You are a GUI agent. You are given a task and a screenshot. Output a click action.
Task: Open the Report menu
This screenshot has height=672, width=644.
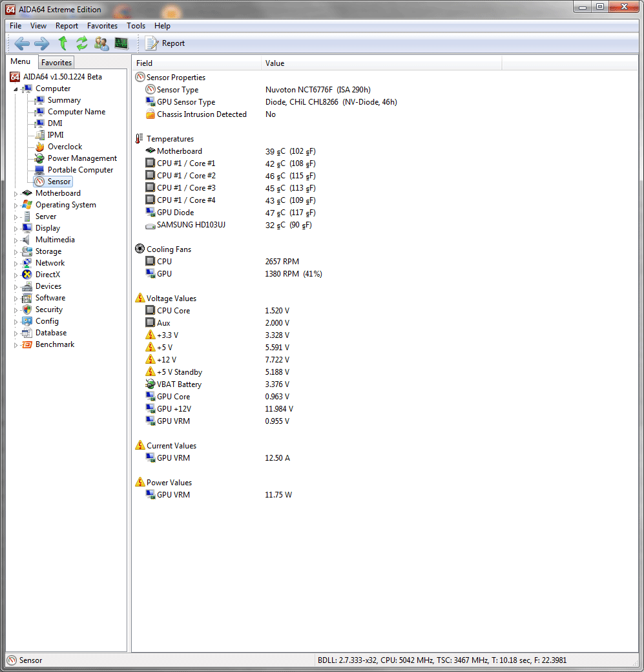pyautogui.click(x=67, y=26)
